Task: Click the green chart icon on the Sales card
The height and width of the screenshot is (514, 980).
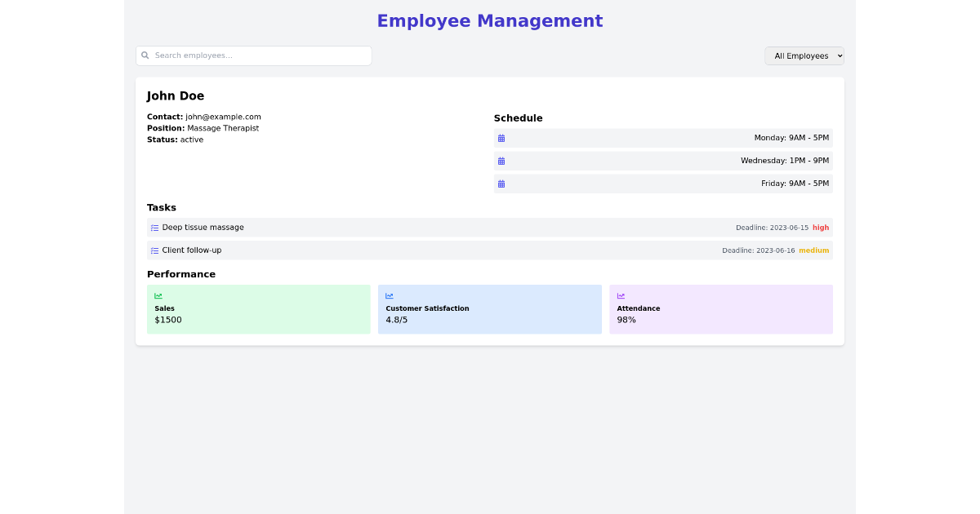Action: [158, 295]
